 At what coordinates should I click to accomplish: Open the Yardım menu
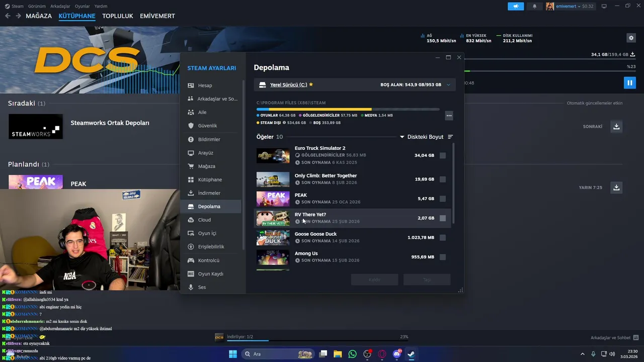[101, 6]
